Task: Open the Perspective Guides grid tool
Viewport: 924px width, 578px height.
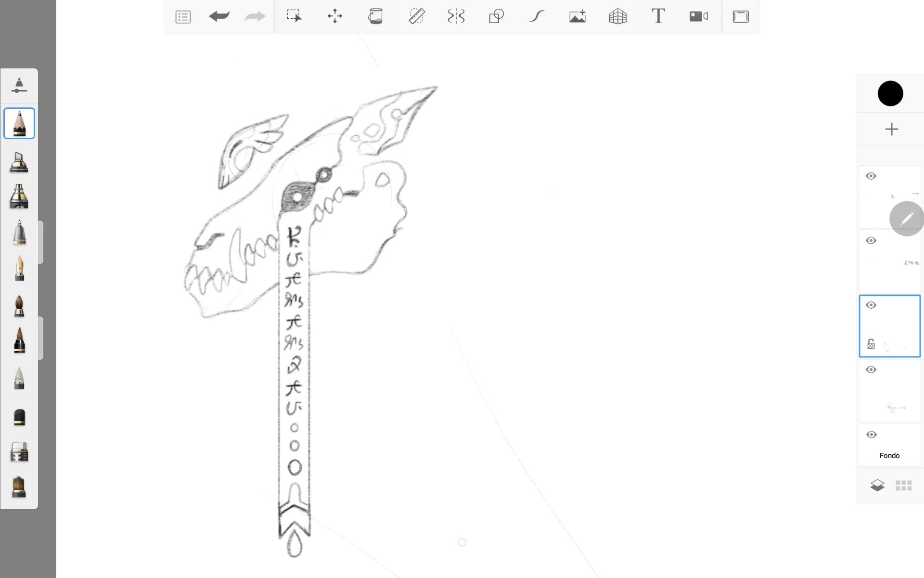Action: pyautogui.click(x=617, y=16)
